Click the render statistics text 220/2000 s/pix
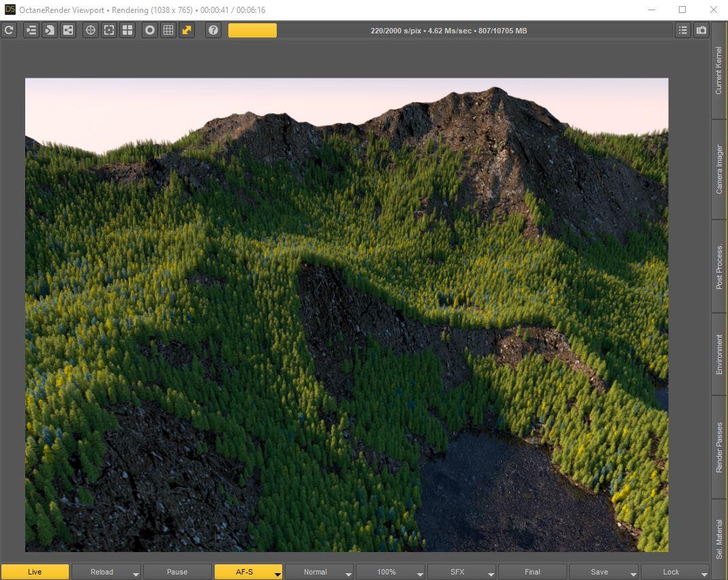The width and height of the screenshot is (728, 580). pyautogui.click(x=449, y=31)
